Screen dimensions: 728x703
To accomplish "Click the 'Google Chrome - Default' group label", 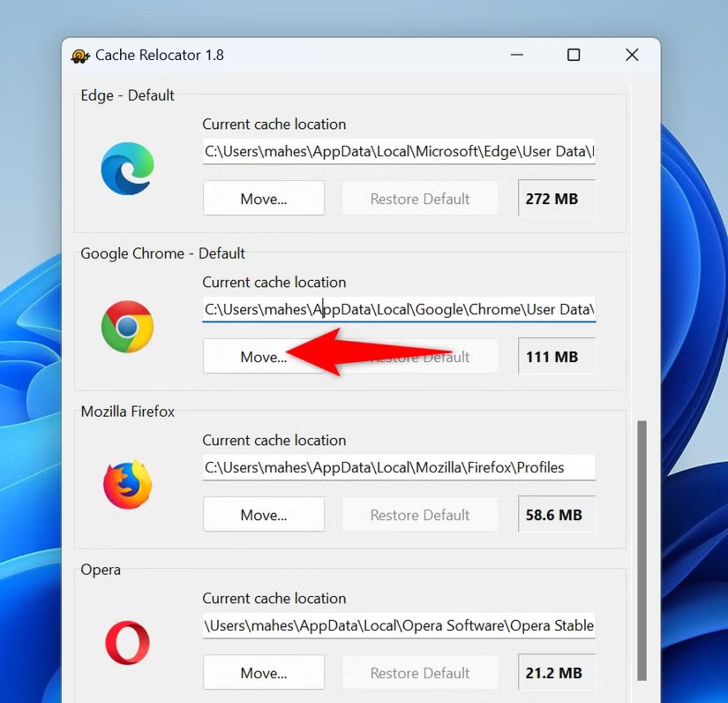I will 163,253.
